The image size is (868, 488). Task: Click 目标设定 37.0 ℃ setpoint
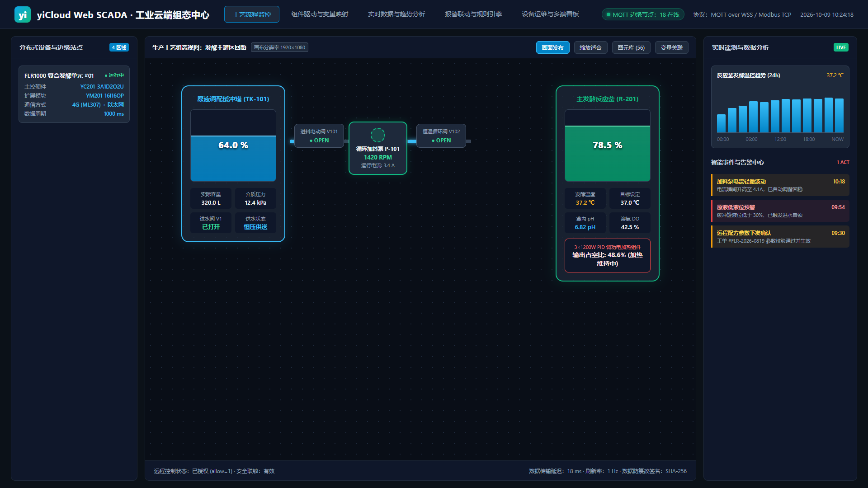pos(630,198)
